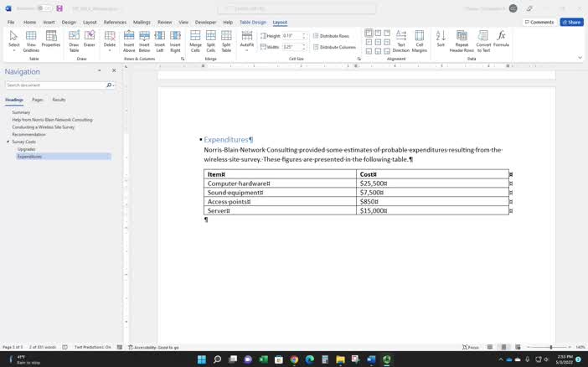Toggle the AutoSave switch
Viewport: 588px width, 367px height.
pos(44,8)
